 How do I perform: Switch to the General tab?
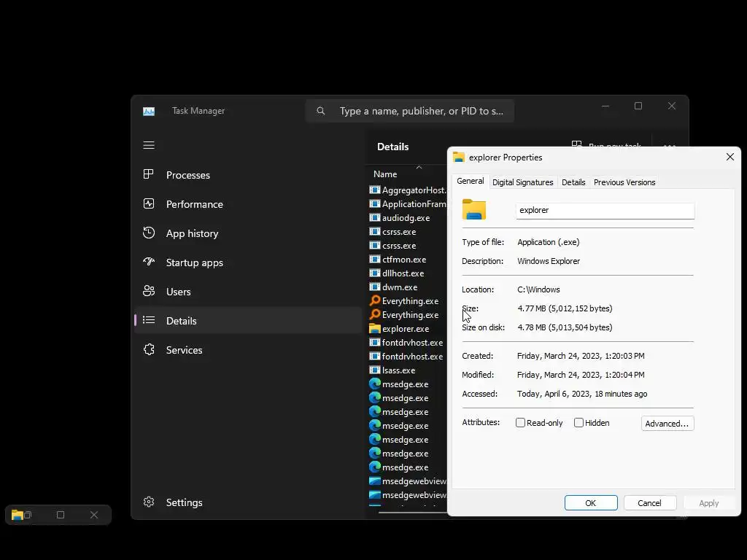pos(471,182)
